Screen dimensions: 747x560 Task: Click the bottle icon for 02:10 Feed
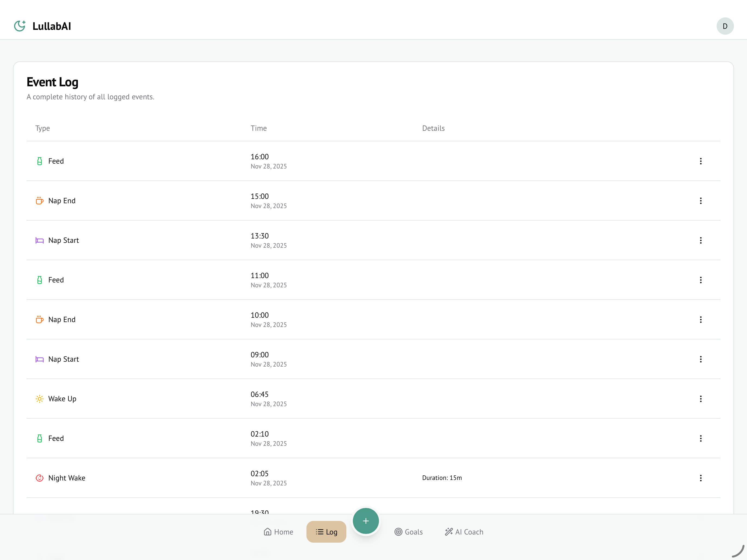point(40,438)
